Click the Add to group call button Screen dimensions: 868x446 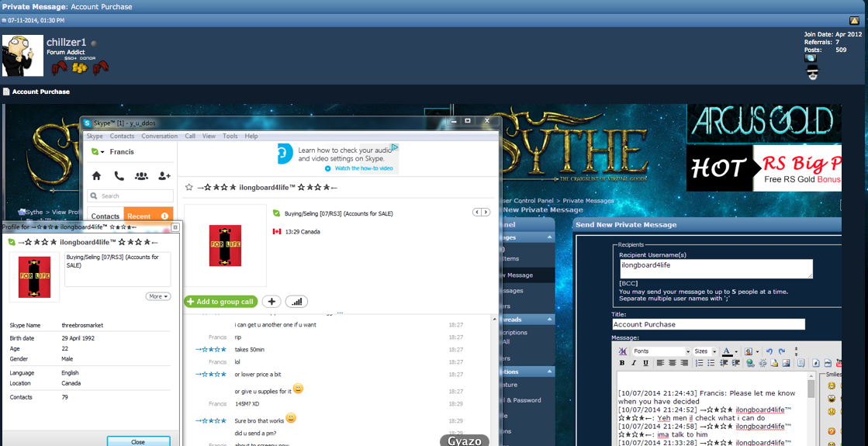[221, 302]
